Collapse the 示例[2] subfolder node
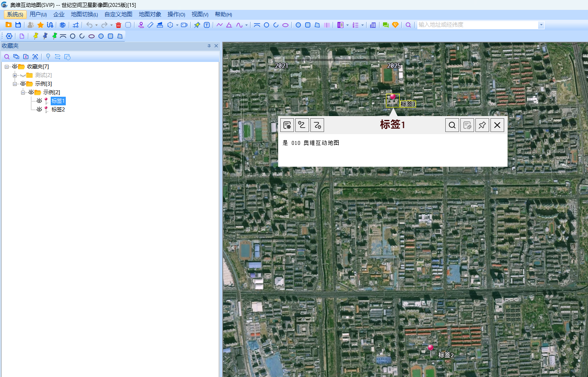This screenshot has width=588, height=377. point(23,92)
